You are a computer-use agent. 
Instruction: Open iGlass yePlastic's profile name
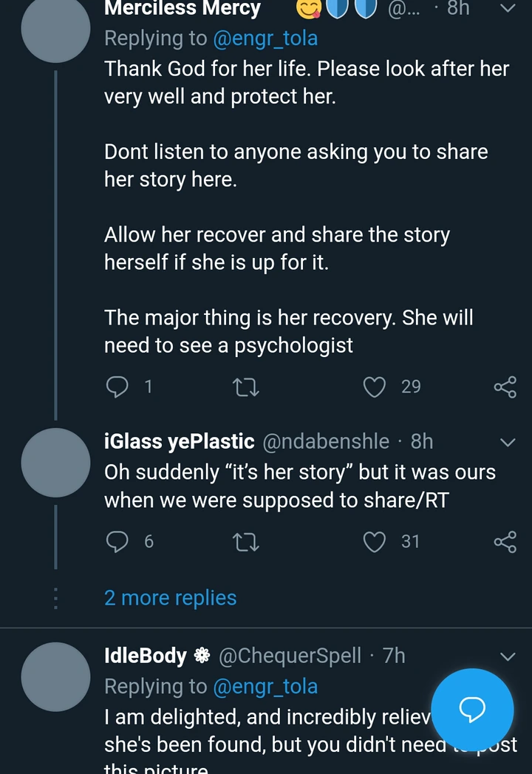click(x=180, y=441)
